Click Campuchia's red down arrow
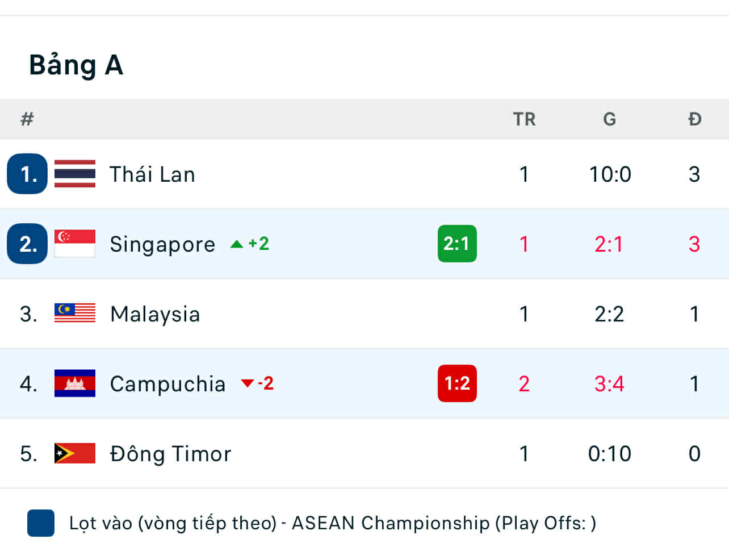Screen dimensions: 729x560 (x=247, y=383)
